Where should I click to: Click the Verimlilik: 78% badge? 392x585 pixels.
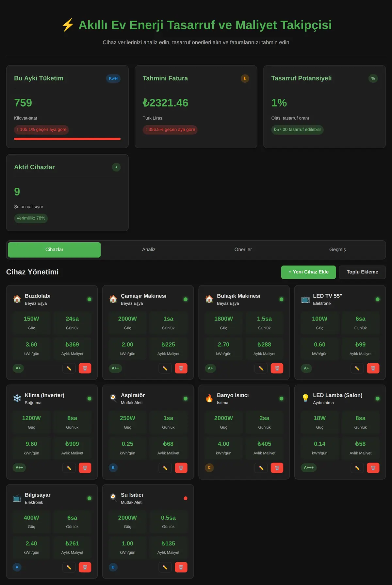(31, 218)
